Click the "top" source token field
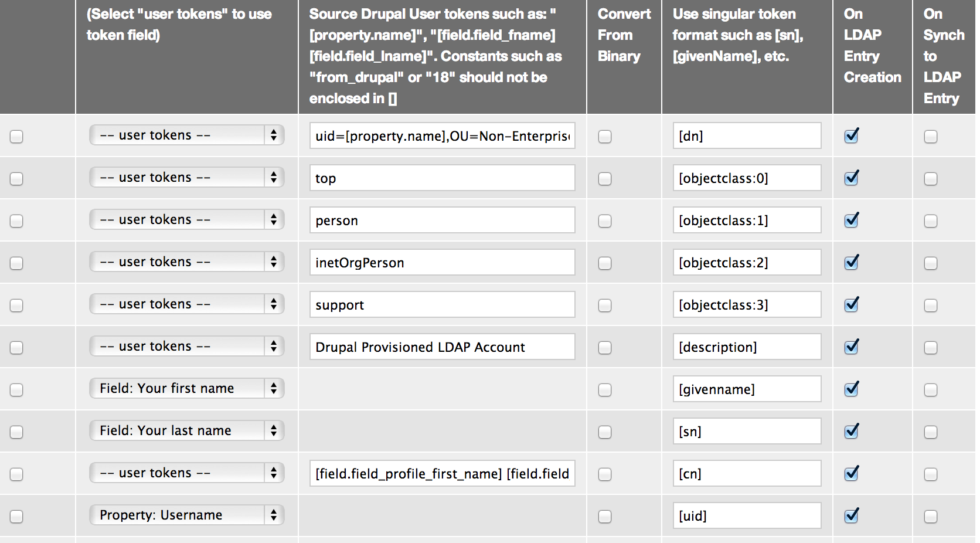This screenshot has height=543, width=980. point(442,178)
